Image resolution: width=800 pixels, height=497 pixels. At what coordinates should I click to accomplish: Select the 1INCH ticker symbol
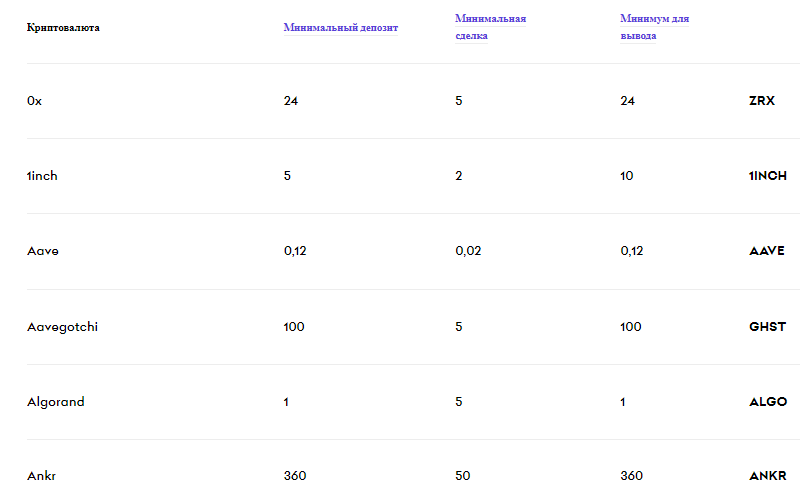[x=768, y=176]
